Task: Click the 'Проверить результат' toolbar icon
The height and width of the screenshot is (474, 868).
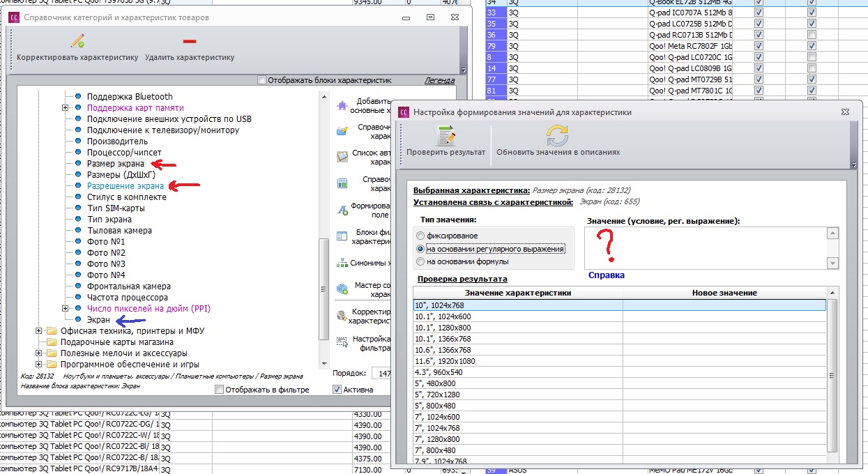Action: point(446,135)
